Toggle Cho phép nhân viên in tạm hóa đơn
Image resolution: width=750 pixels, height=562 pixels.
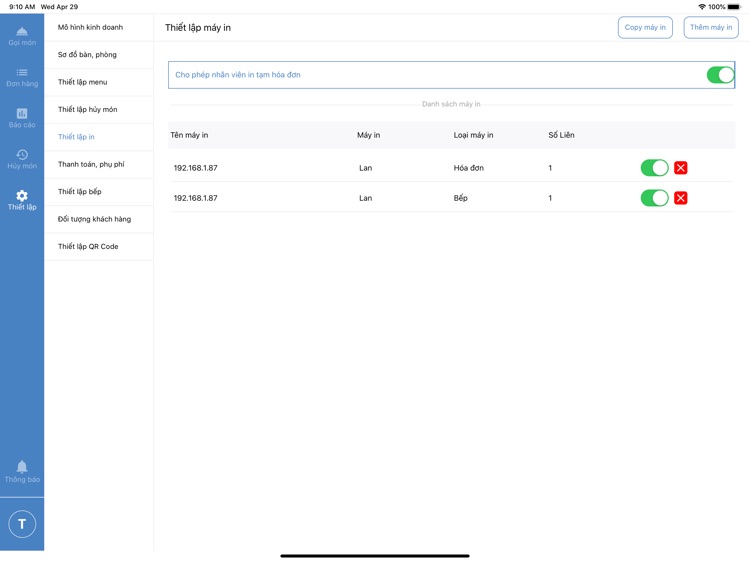point(720,75)
